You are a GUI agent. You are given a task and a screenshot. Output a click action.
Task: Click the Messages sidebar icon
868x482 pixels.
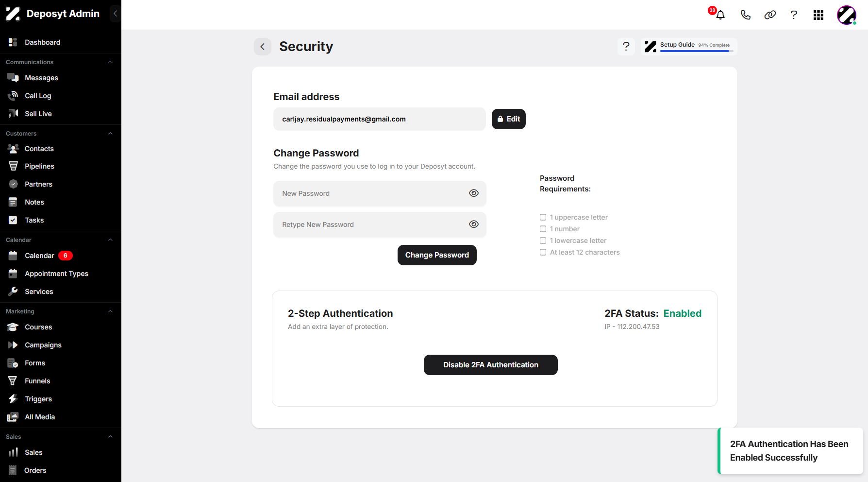(13, 78)
